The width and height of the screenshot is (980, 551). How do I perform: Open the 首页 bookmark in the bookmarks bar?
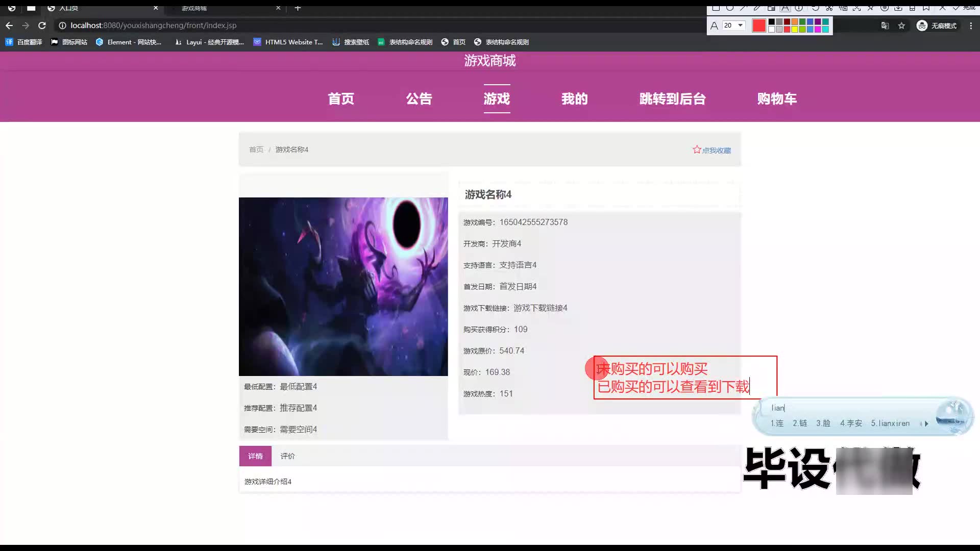click(x=453, y=42)
